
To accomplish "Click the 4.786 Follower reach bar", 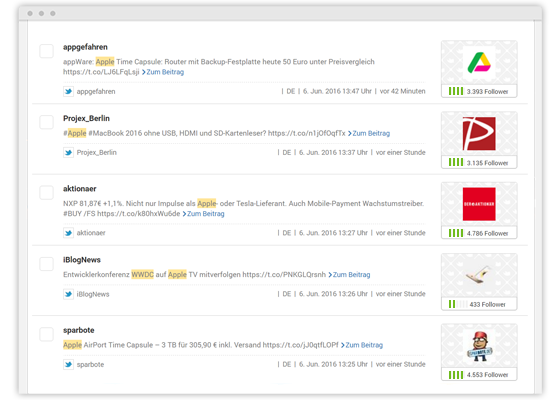I will coord(479,233).
